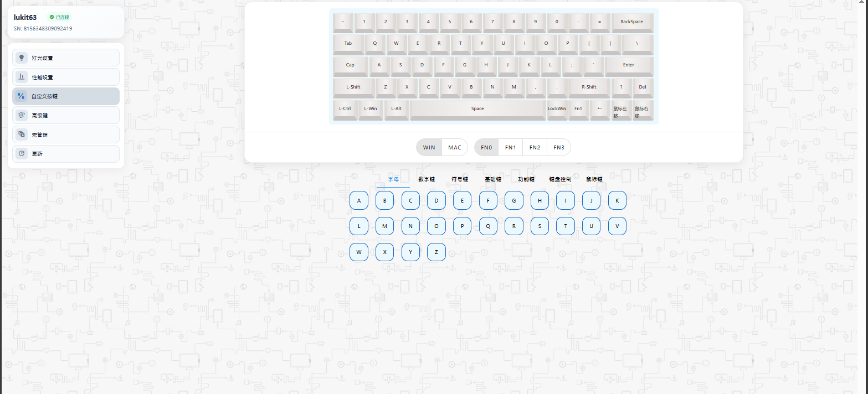Go to 性能设置 performance settings

pos(66,77)
